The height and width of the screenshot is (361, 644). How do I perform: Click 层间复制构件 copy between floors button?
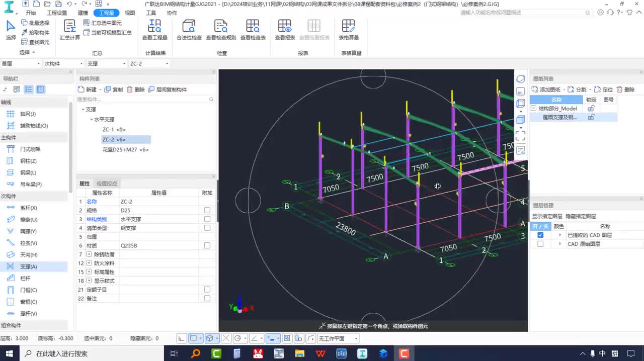tap(168, 89)
